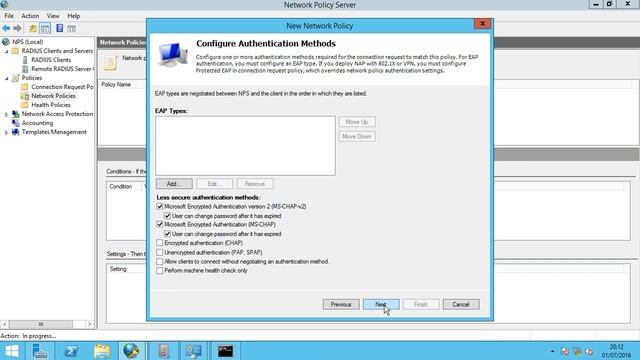Viewport: 640px width, 360px height.
Task: Click Next in the New Network Policy wizard
Action: 381,304
